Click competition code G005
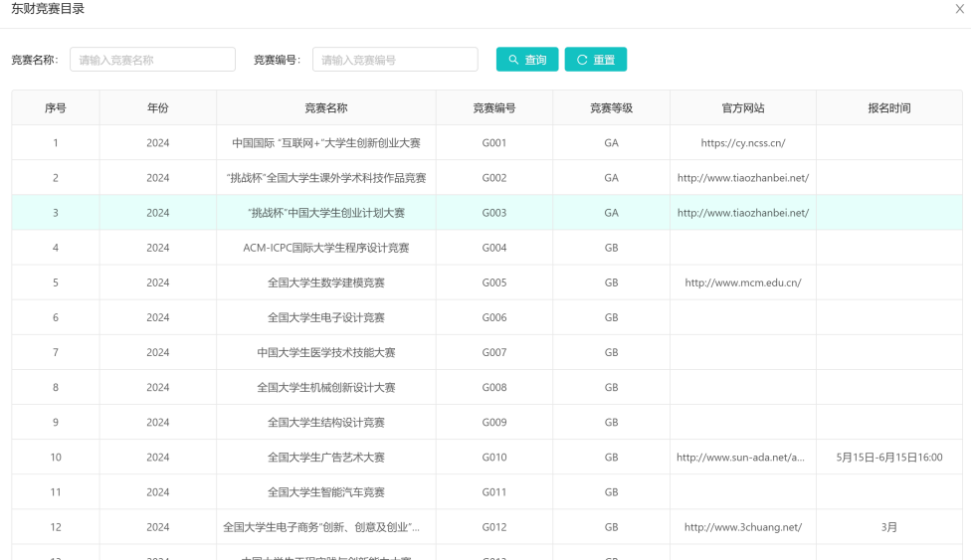 [494, 282]
